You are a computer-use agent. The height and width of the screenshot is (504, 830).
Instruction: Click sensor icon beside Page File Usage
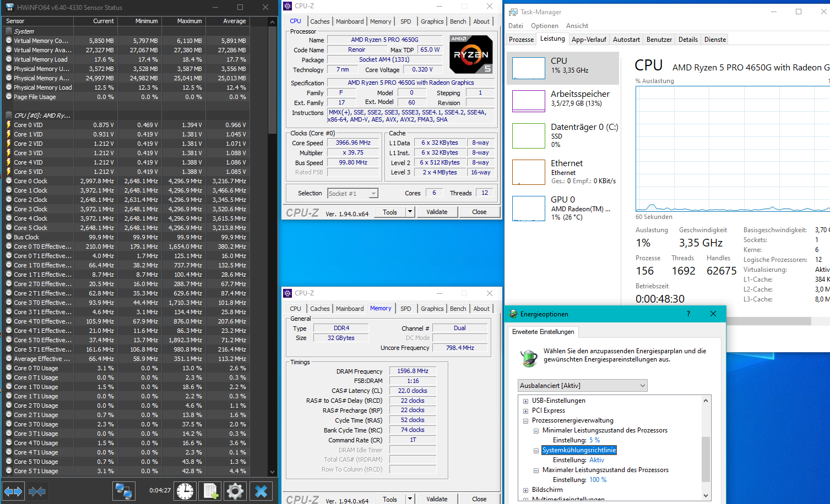click(9, 97)
